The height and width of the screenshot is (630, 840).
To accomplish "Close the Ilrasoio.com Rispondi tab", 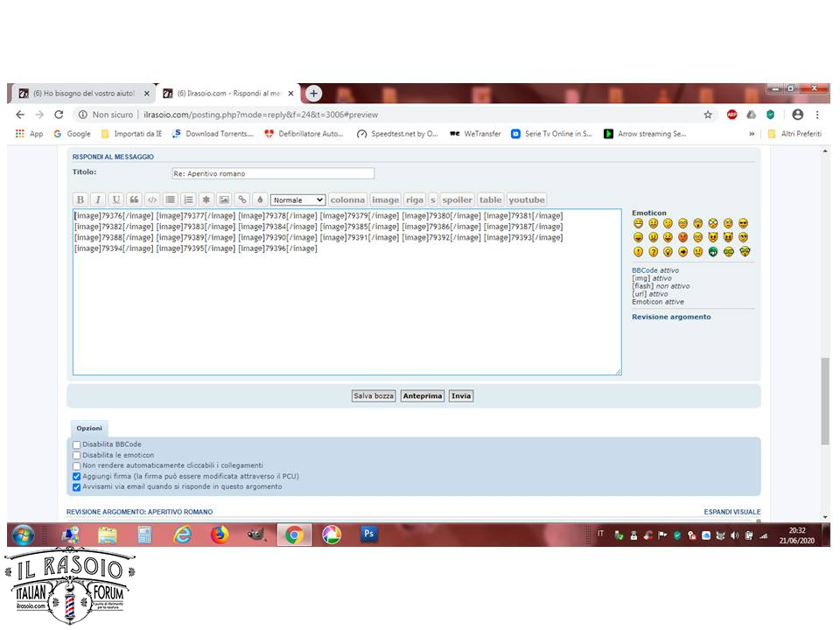I will (290, 94).
